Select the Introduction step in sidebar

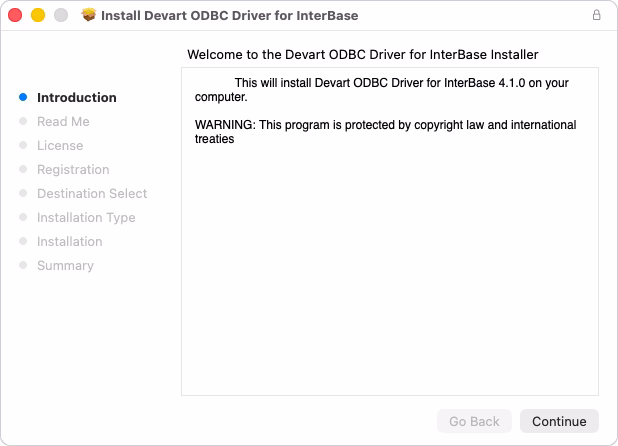click(x=76, y=97)
